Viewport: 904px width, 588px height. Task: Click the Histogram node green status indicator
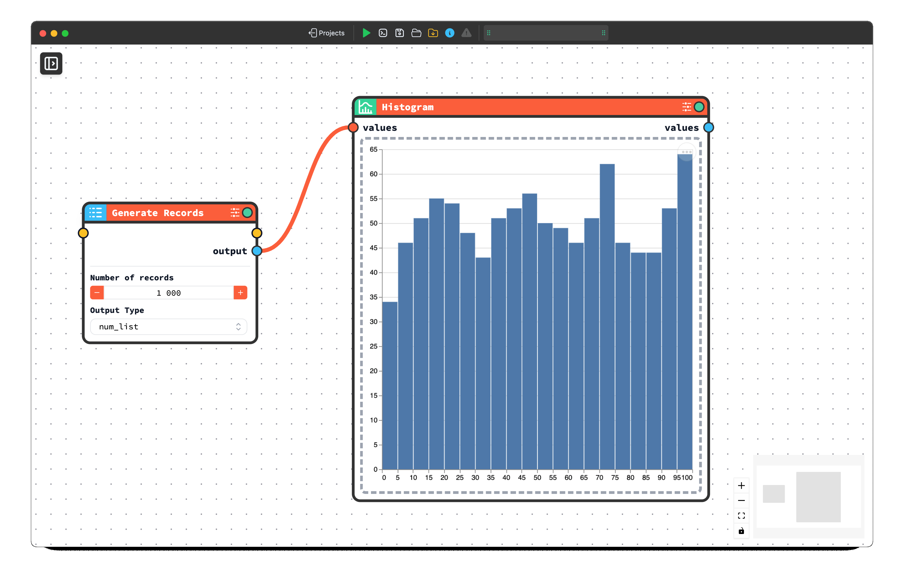699,107
